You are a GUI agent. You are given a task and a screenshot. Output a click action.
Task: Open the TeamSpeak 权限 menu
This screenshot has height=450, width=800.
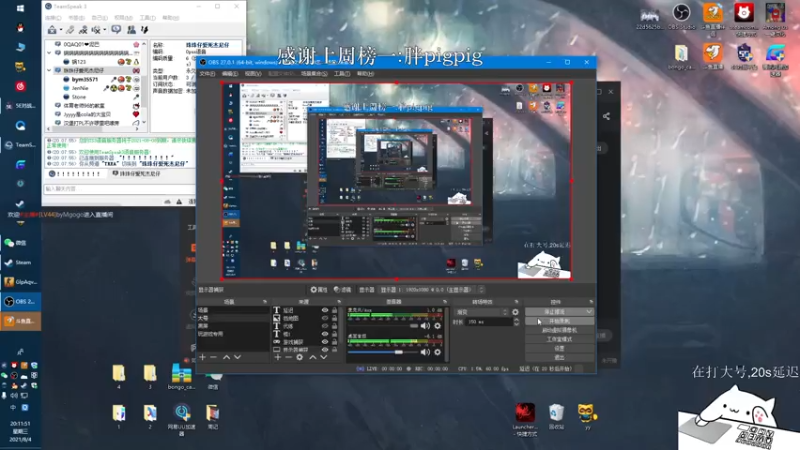(123, 18)
